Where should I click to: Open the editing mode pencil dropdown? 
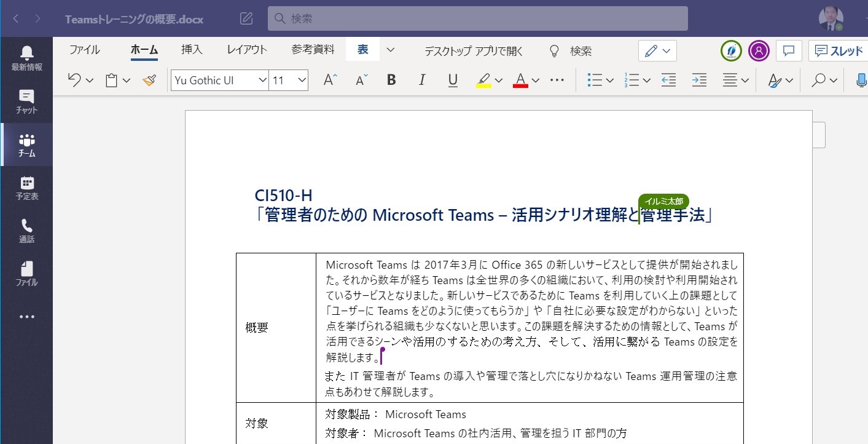point(658,51)
